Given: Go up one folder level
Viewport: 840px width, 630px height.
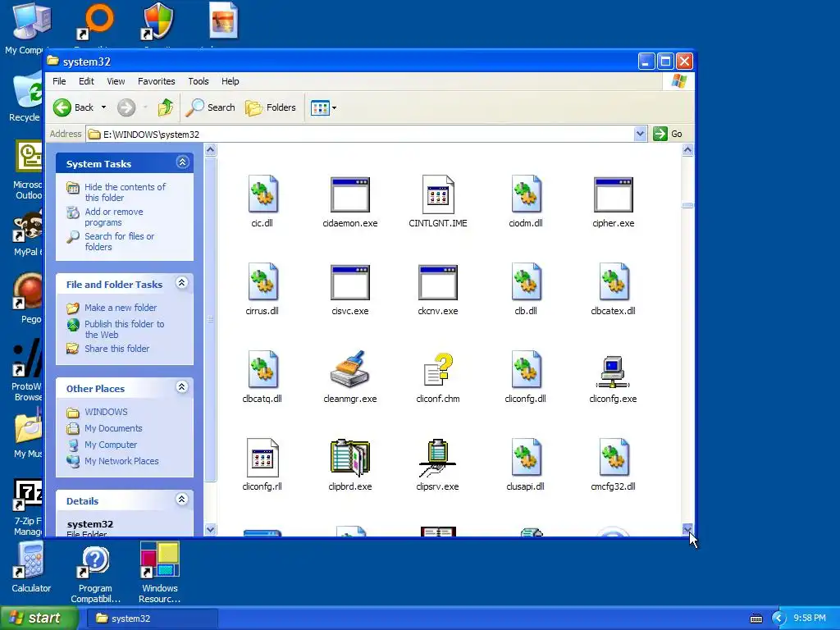Looking at the screenshot, I should click(x=166, y=107).
